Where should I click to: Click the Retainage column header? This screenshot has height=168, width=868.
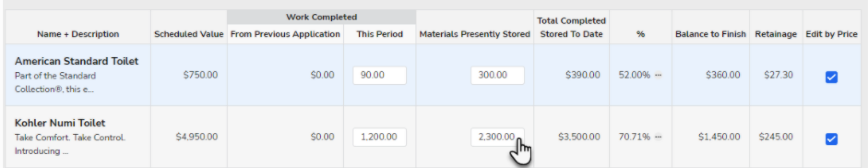click(776, 34)
